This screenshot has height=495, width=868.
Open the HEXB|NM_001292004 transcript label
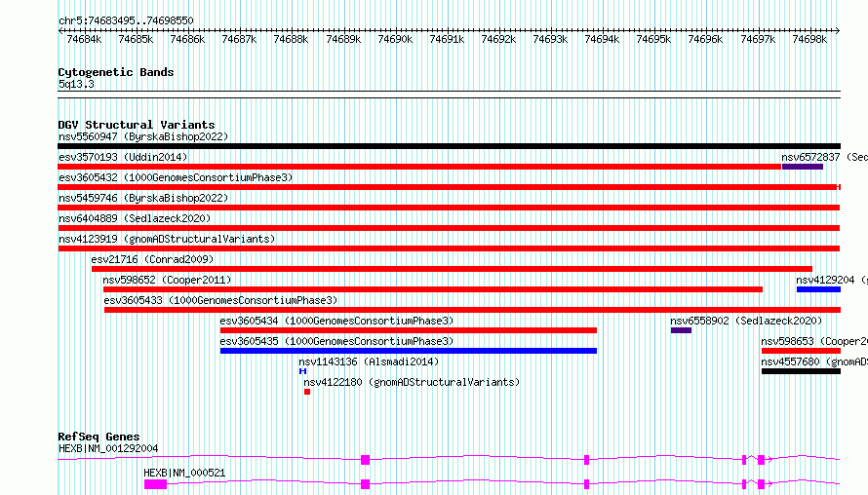[x=108, y=448]
